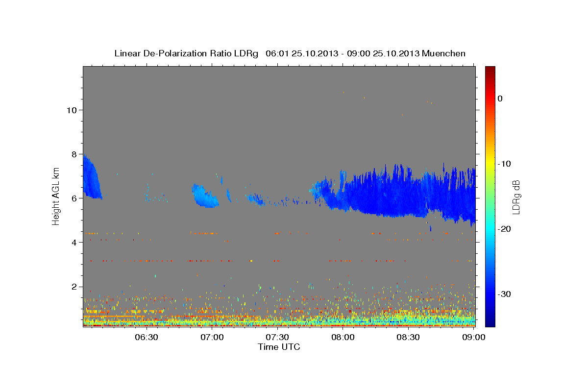This screenshot has height=392, width=588.
Task: Click the plot title mentioning Muenchen
Action: coord(290,53)
